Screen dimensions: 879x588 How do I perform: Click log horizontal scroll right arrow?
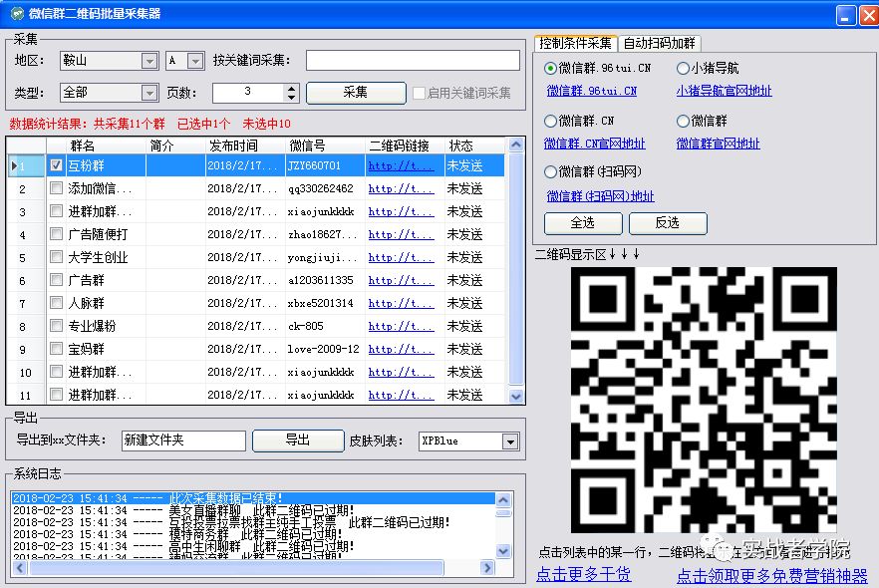pyautogui.click(x=487, y=568)
